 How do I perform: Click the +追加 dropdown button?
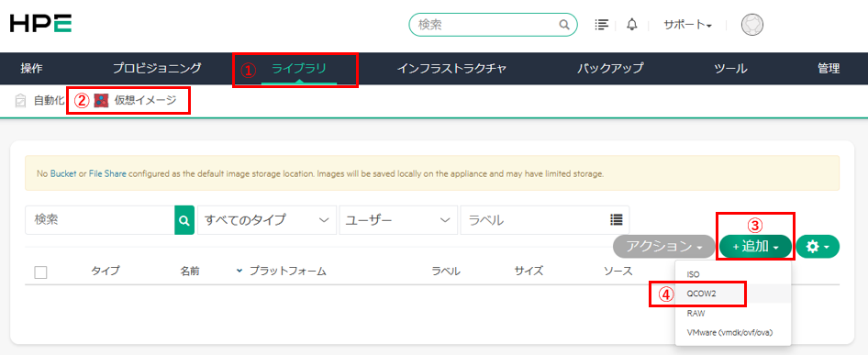click(x=756, y=247)
